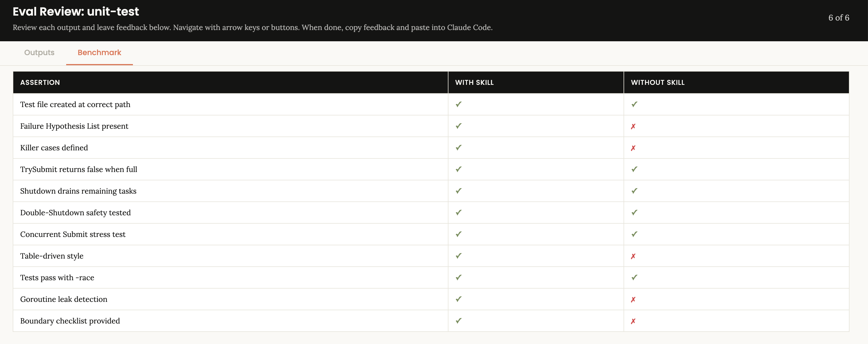The image size is (868, 344).
Task: Click 'TrySubmit returns false when full' assertion text
Action: 79,169
